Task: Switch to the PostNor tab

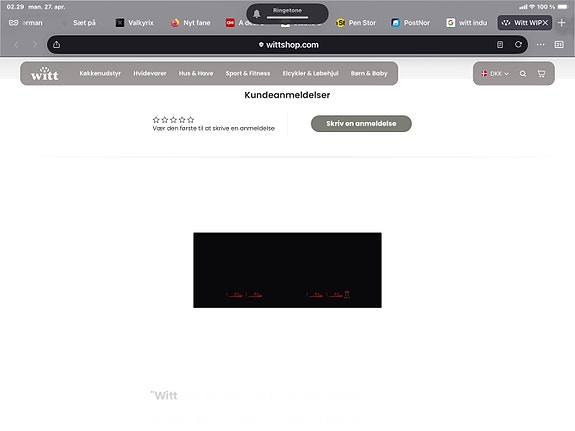Action: click(411, 23)
